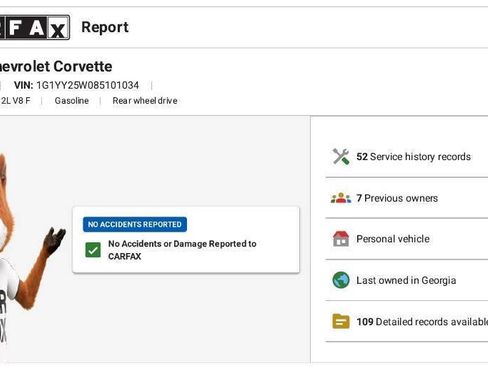Click the house icon for Personal vehicle
This screenshot has width=488, height=366.
click(x=341, y=239)
